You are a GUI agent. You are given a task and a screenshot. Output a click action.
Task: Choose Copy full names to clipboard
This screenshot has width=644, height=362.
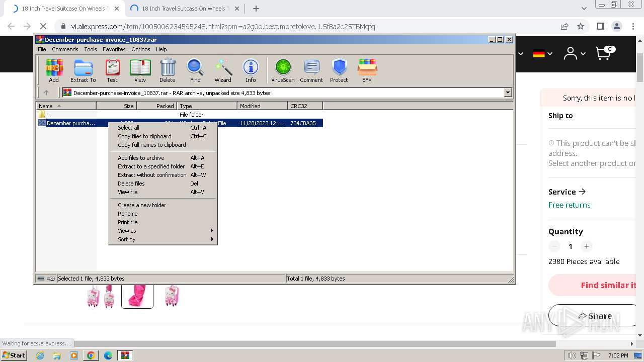click(163, 145)
